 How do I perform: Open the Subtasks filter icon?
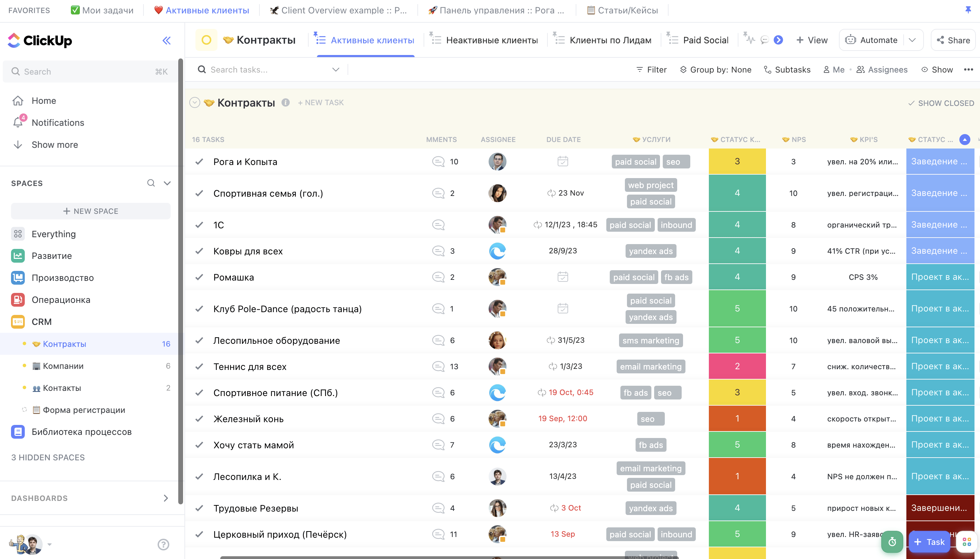click(767, 69)
